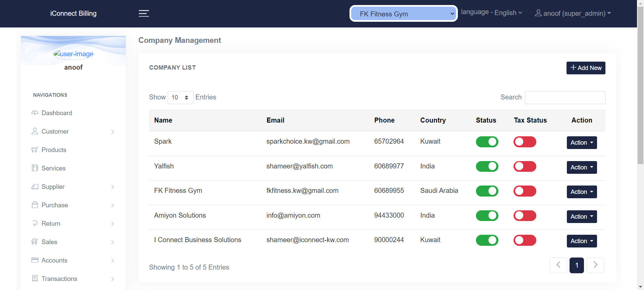Open the FK Fitness Gym company dropdown

pos(404,14)
